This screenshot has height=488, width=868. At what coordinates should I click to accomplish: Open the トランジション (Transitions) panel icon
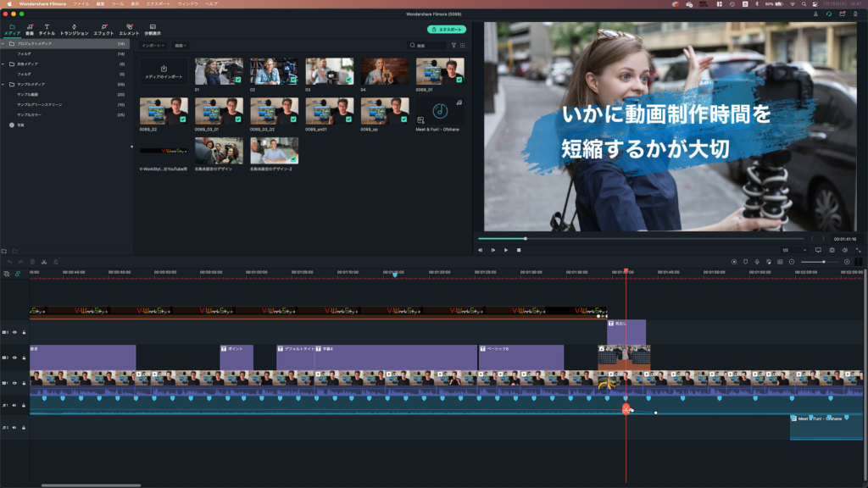[75, 27]
